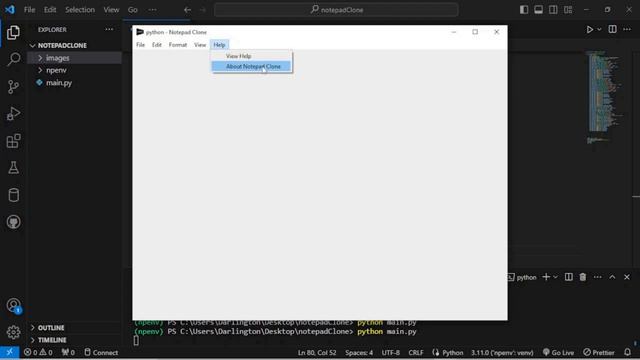Open the Manage gear icon
This screenshot has height=360, width=640.
pyautogui.click(x=13, y=332)
